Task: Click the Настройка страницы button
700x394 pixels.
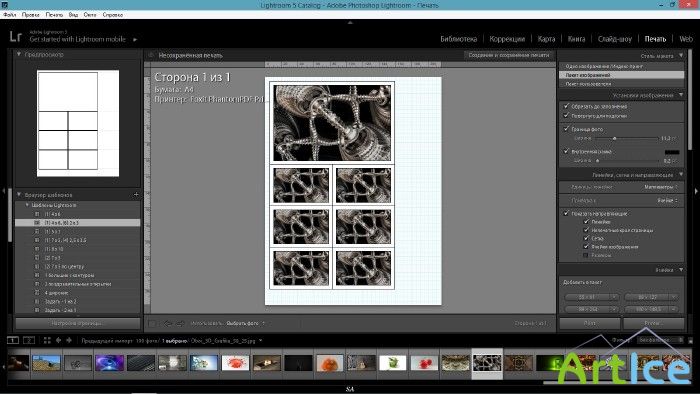Action: 78,323
